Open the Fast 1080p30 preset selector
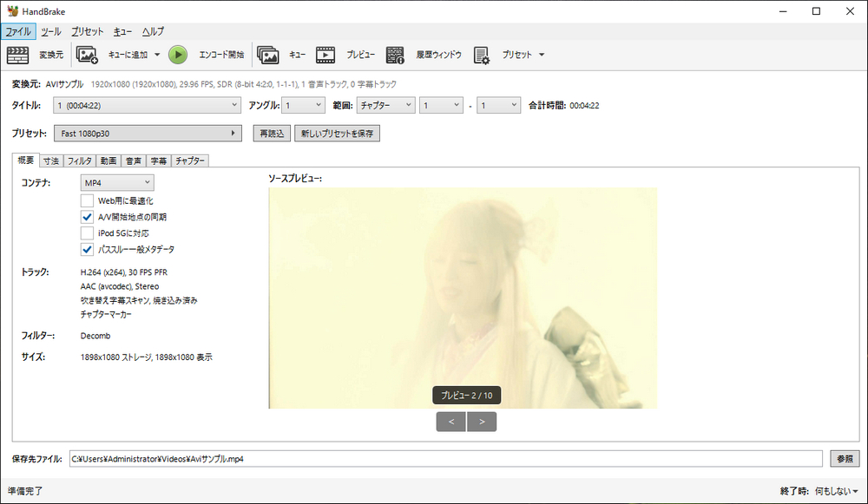This screenshot has width=868, height=504. click(x=148, y=134)
